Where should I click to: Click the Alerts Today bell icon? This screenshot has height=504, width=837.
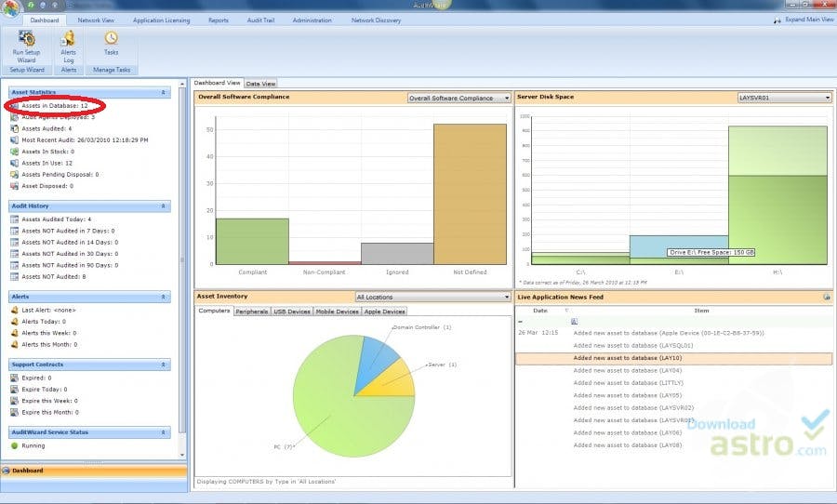pyautogui.click(x=14, y=322)
